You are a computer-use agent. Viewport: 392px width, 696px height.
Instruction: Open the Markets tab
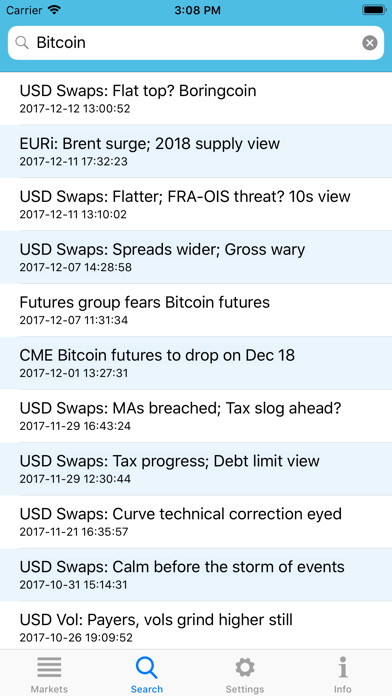pyautogui.click(x=49, y=674)
